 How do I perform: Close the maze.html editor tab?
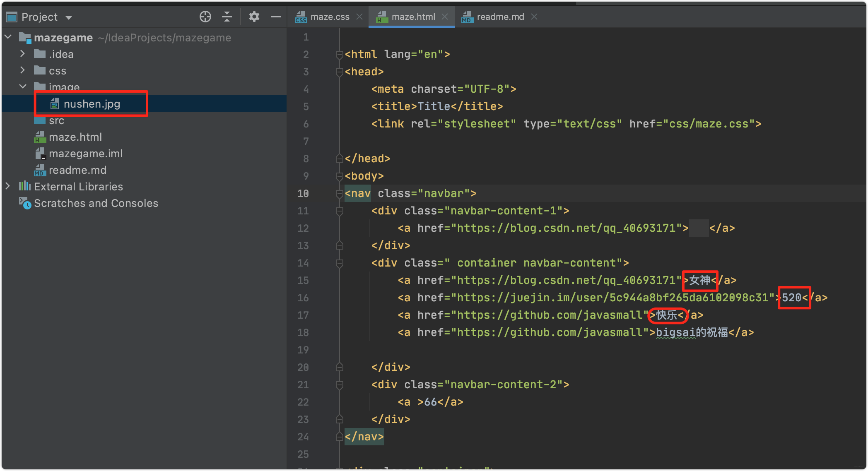point(445,17)
